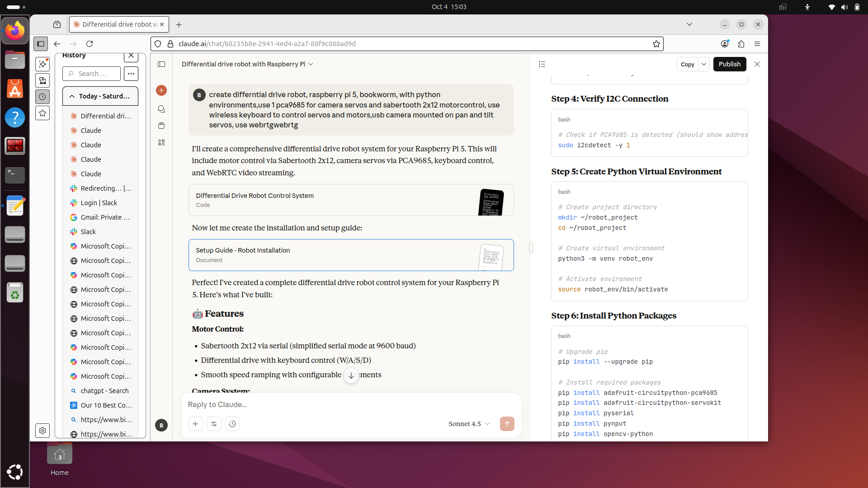Bookmark this page with star icon

656,44
